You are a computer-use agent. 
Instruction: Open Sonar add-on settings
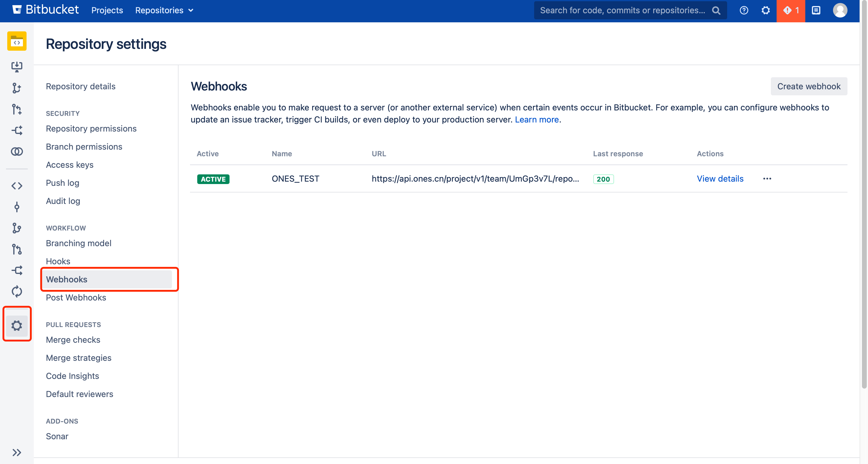(57, 436)
